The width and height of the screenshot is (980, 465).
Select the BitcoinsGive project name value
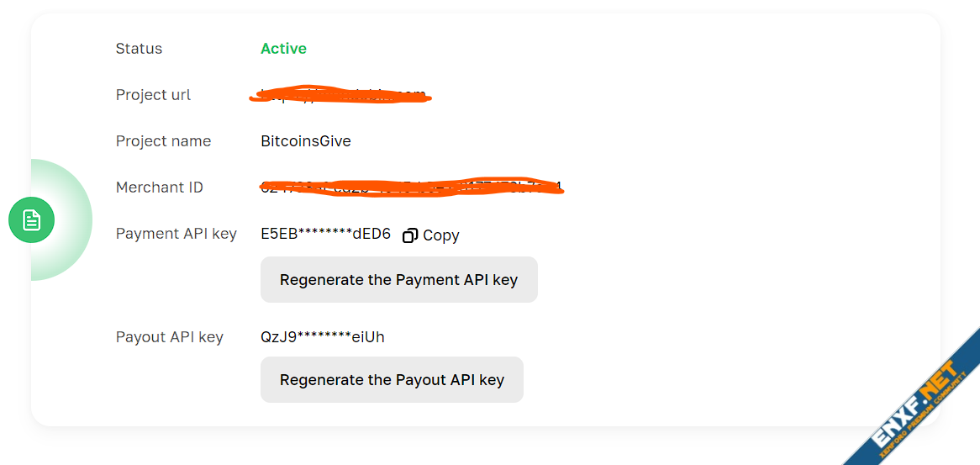(306, 141)
